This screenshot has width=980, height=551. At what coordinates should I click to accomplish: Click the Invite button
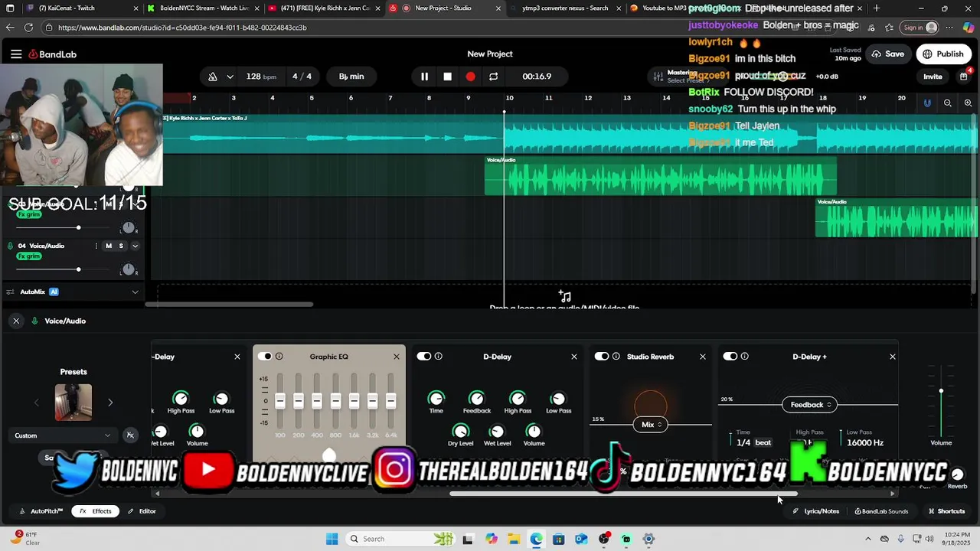[x=933, y=77]
